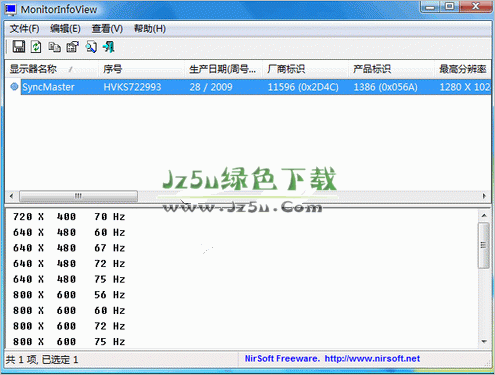Click the horizontal scrollbar right arrow
The width and height of the screenshot is (495, 375).
point(484,196)
